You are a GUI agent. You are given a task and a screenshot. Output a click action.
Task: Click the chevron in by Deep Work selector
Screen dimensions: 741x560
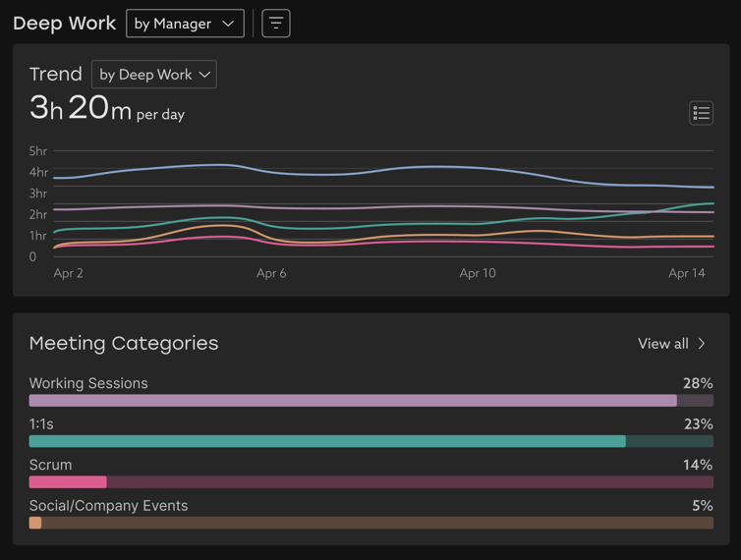(x=204, y=75)
